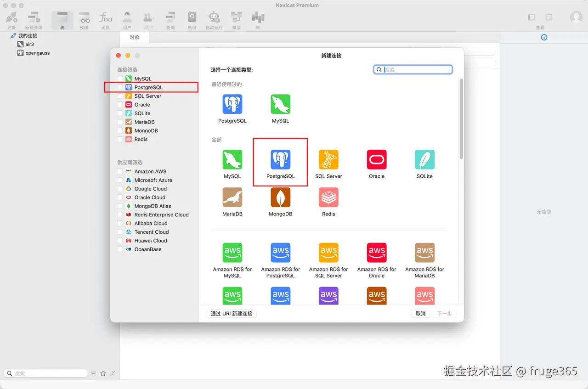Tick the SQL Server filter checkbox
The width and height of the screenshot is (588, 389).
click(x=120, y=96)
